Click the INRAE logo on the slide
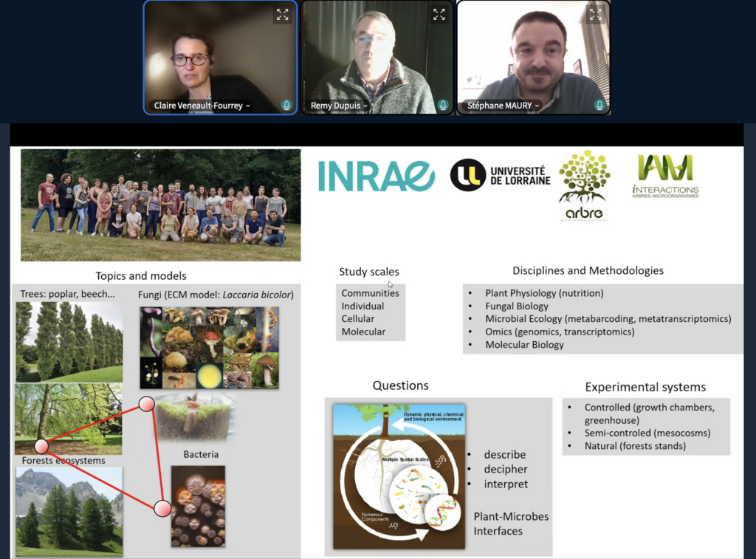Screen dimensions: 756x559 tap(377, 176)
